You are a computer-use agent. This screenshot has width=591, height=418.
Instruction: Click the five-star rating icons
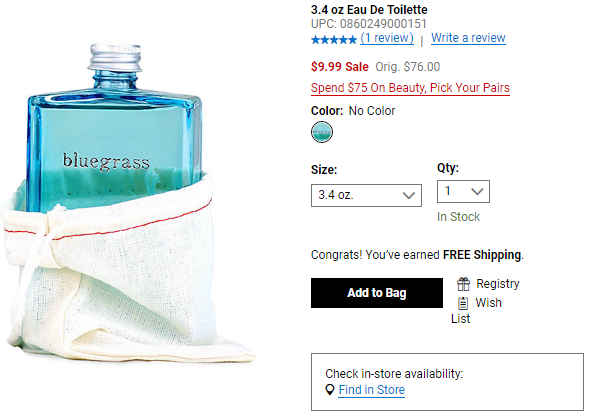(334, 39)
